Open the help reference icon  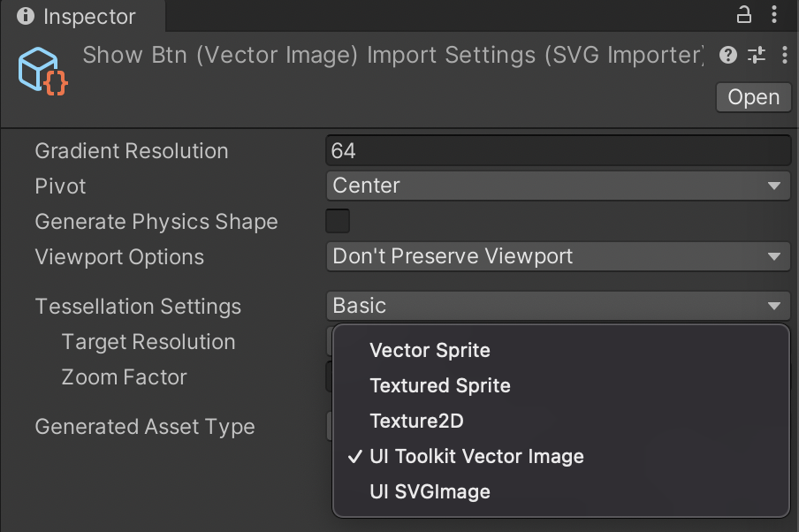pos(728,56)
